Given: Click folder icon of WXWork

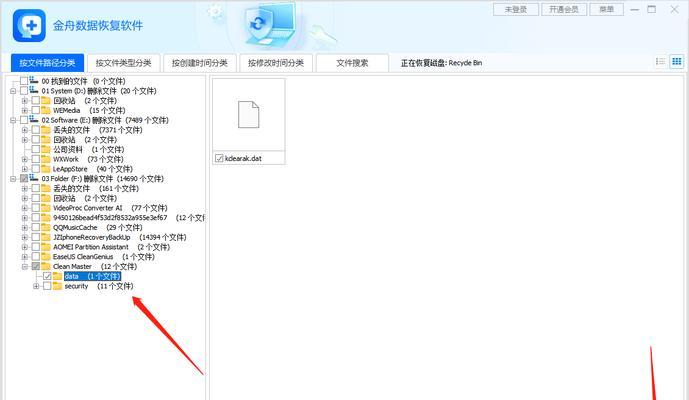Looking at the screenshot, I should pyautogui.click(x=46, y=159).
